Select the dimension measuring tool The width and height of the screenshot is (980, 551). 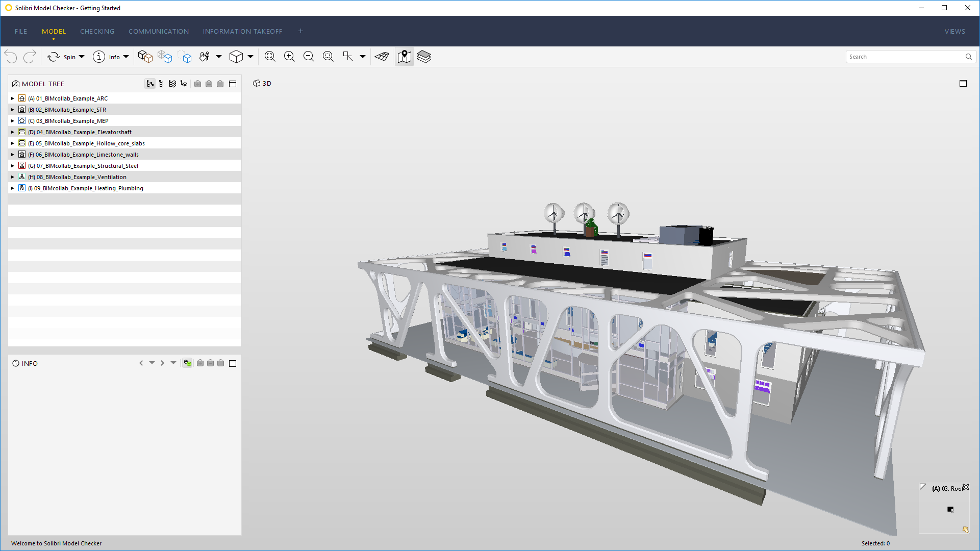tap(348, 57)
